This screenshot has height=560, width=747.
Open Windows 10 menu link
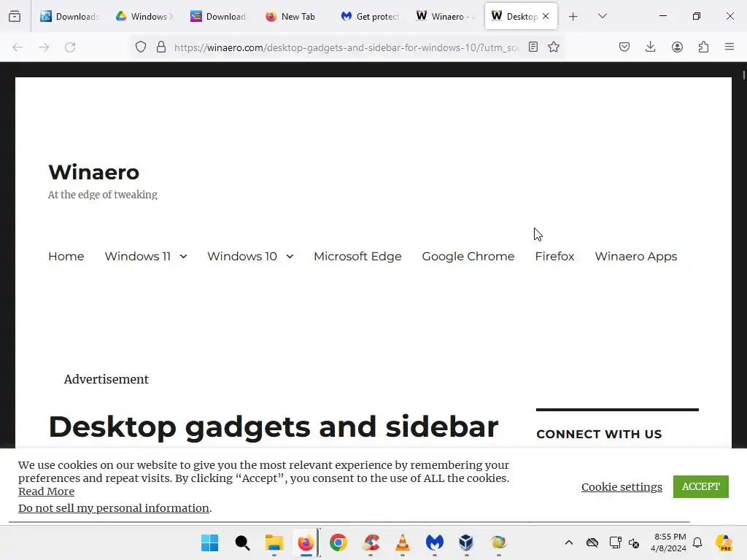[242, 256]
